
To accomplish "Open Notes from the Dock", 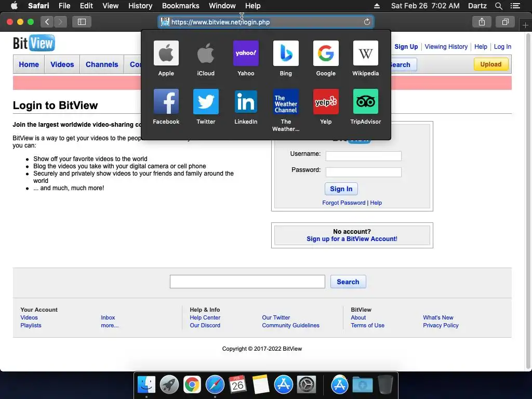I will click(x=261, y=385).
